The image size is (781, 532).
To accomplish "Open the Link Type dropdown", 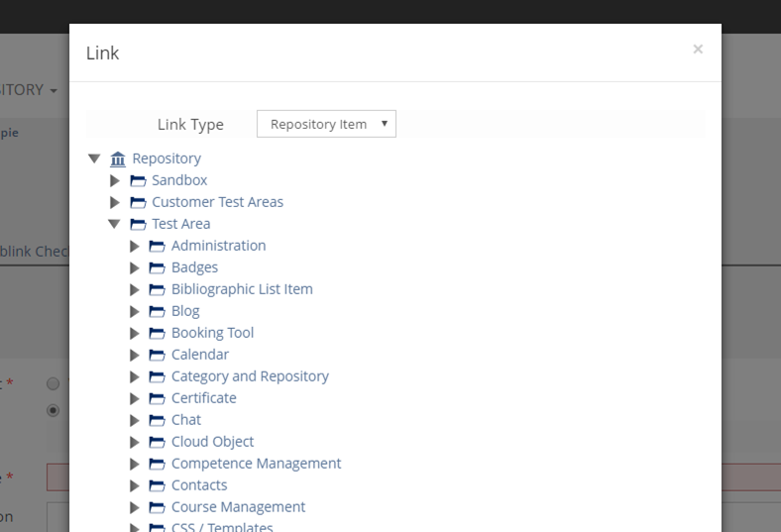I will pos(326,124).
